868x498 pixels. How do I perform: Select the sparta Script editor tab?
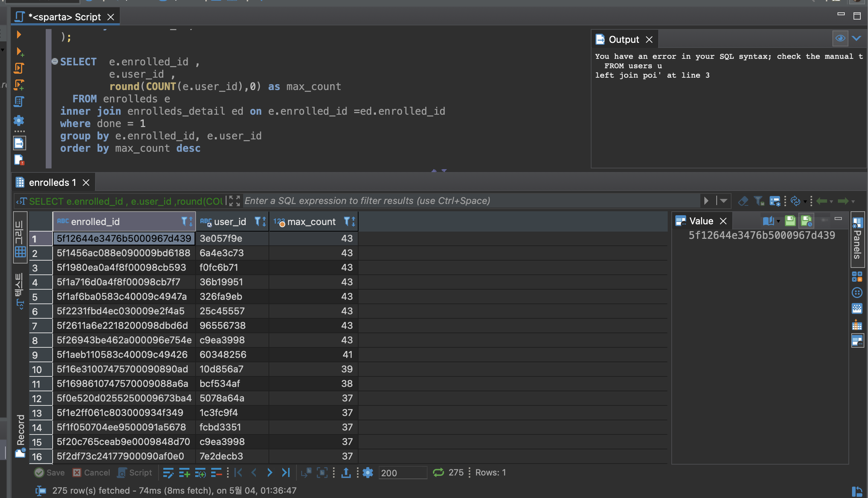(x=64, y=17)
